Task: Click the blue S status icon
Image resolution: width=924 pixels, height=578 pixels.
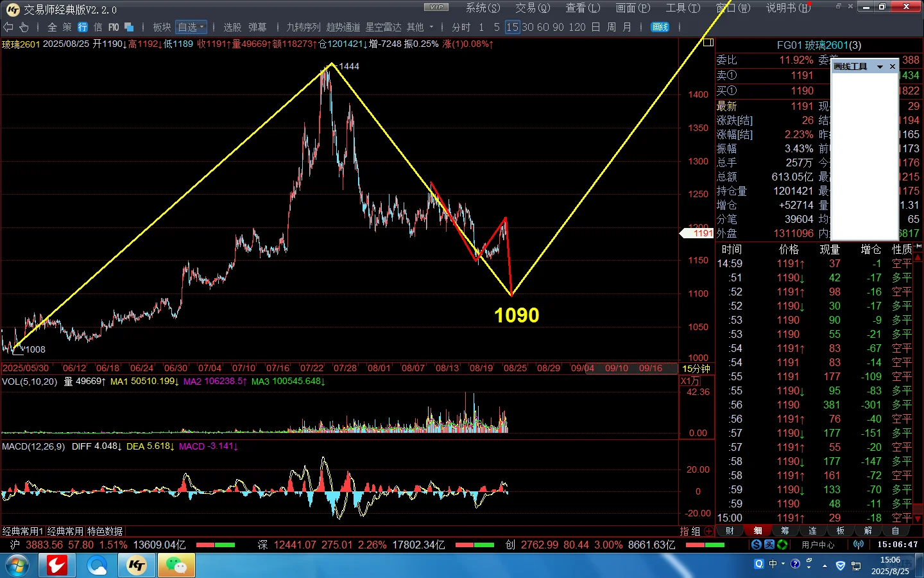Action: pyautogui.click(x=757, y=545)
